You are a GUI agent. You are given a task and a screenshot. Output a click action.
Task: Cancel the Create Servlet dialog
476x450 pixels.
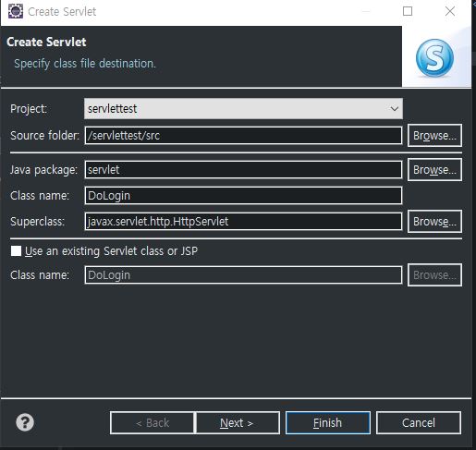tap(419, 422)
